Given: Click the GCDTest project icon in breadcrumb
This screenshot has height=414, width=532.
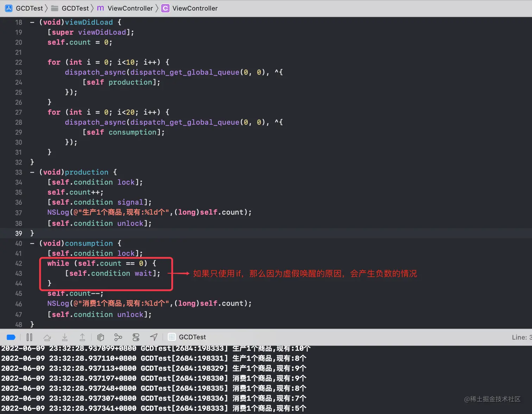Looking at the screenshot, I should pyautogui.click(x=9, y=8).
